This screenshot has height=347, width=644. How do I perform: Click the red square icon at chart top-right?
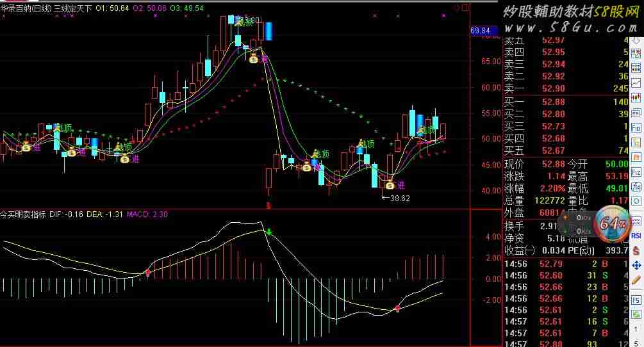(x=465, y=8)
